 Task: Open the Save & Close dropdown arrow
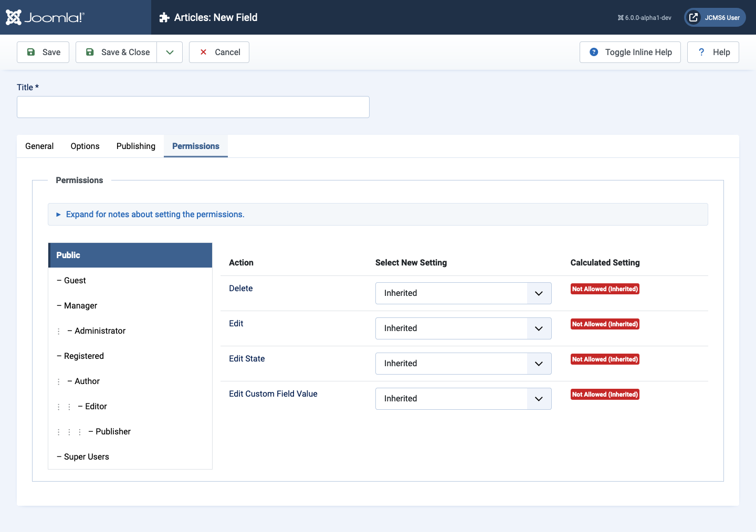(170, 52)
